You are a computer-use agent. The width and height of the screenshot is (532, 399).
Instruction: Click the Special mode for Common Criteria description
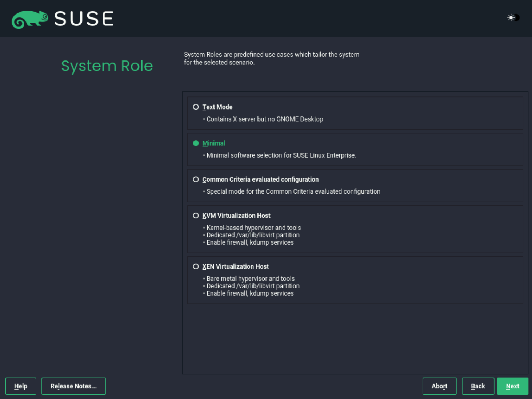(293, 191)
